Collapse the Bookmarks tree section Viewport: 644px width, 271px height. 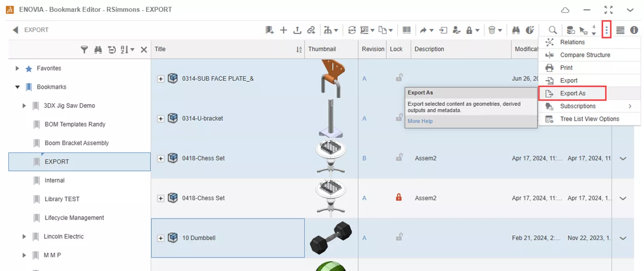pos(17,87)
